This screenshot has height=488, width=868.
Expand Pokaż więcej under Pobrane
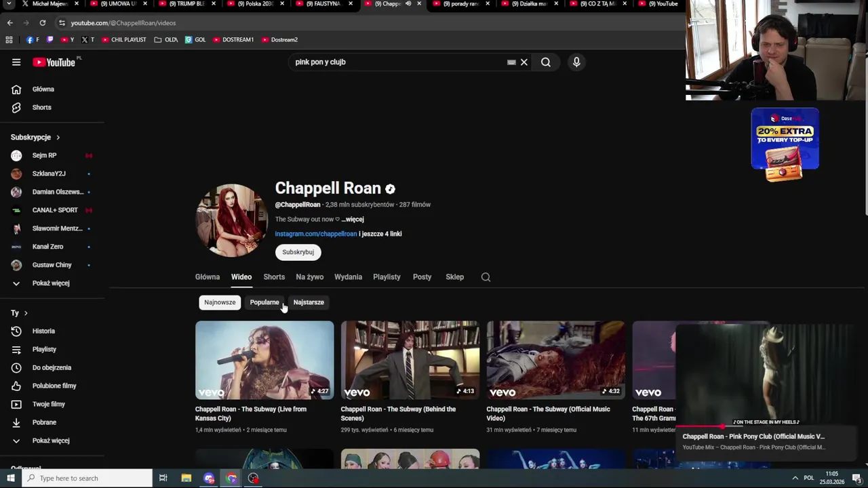52,441
